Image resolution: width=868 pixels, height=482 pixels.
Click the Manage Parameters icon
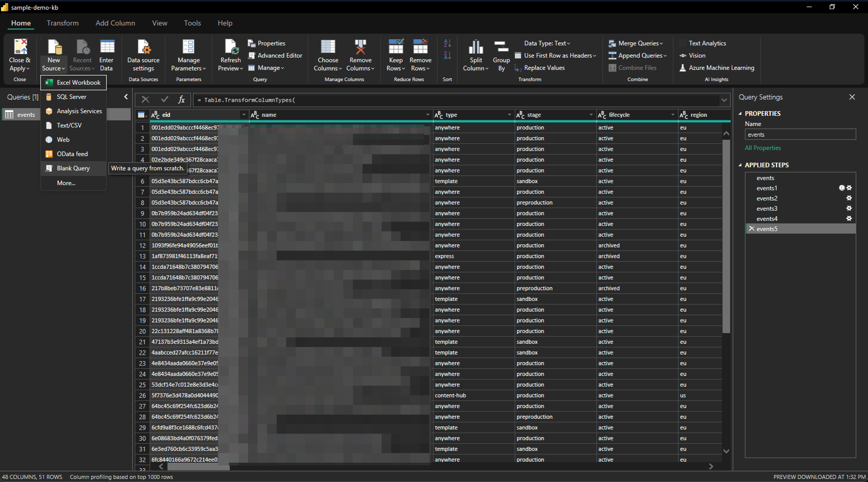point(188,47)
